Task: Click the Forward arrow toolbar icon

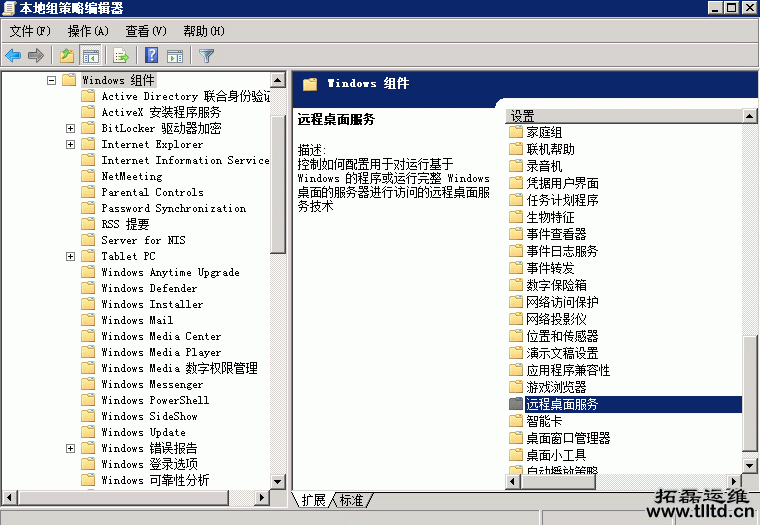Action: (x=36, y=56)
